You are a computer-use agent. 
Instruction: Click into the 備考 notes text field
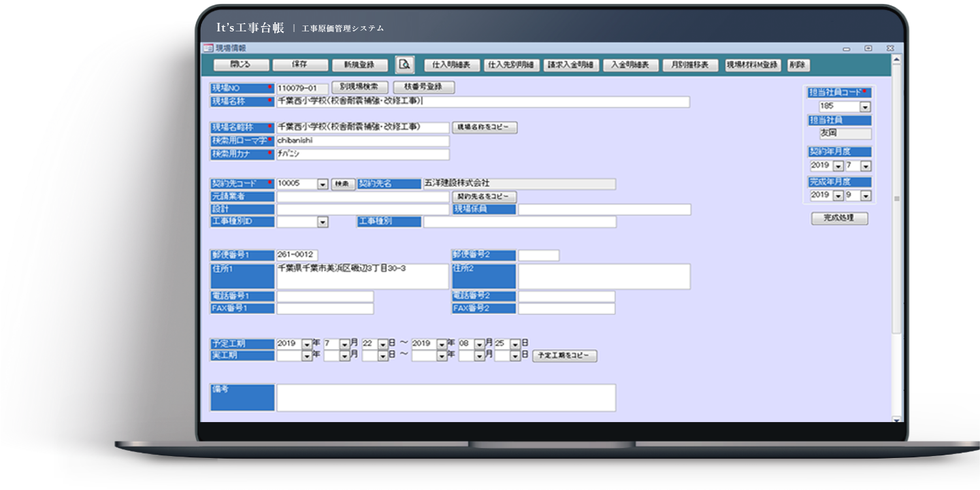[x=446, y=397]
